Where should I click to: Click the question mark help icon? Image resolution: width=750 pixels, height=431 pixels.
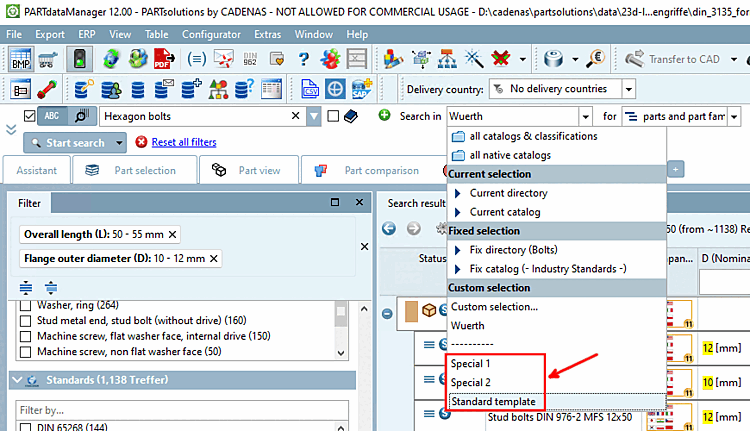[x=304, y=59]
